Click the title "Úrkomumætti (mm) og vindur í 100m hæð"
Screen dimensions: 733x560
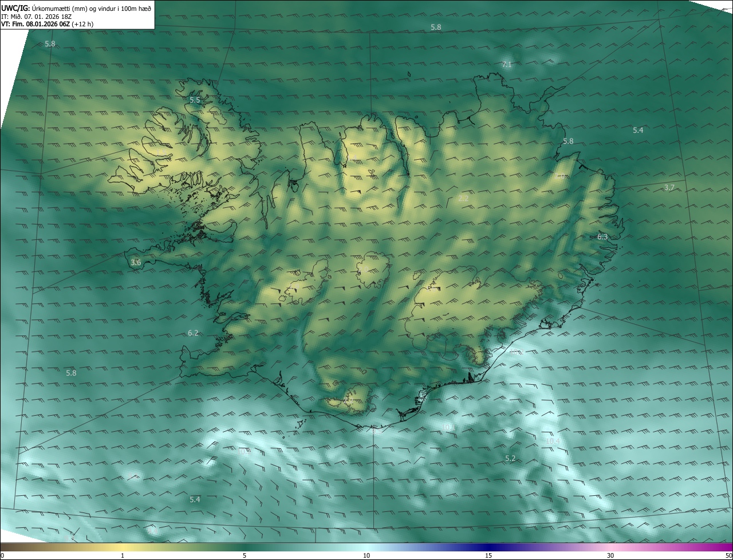tap(90, 8)
